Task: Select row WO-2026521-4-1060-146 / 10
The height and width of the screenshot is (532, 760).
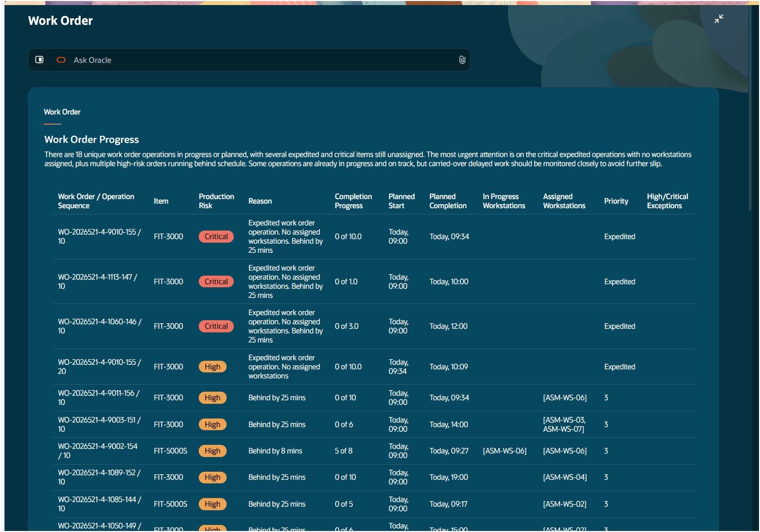Action: coord(373,326)
